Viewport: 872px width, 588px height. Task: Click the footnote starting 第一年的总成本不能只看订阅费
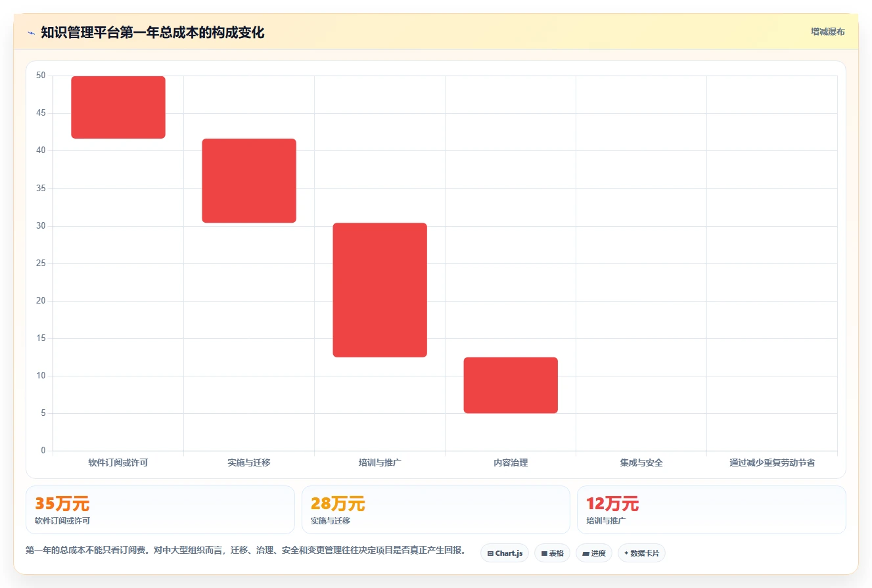click(x=246, y=551)
